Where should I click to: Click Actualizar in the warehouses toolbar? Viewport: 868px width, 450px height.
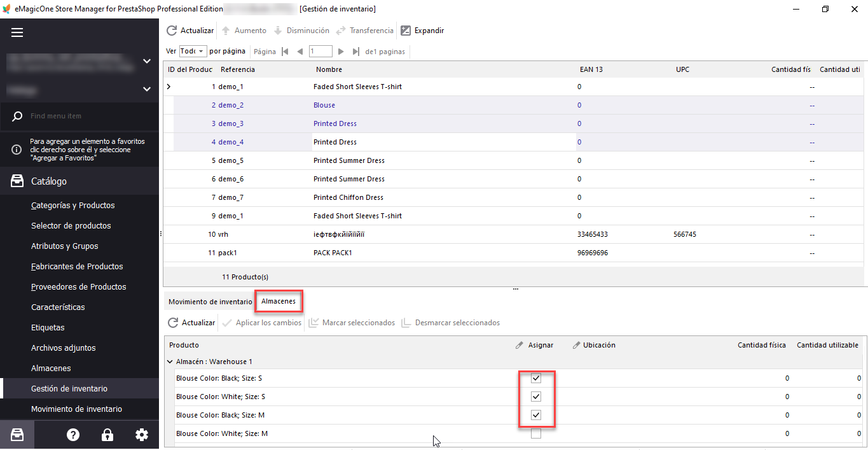point(191,323)
